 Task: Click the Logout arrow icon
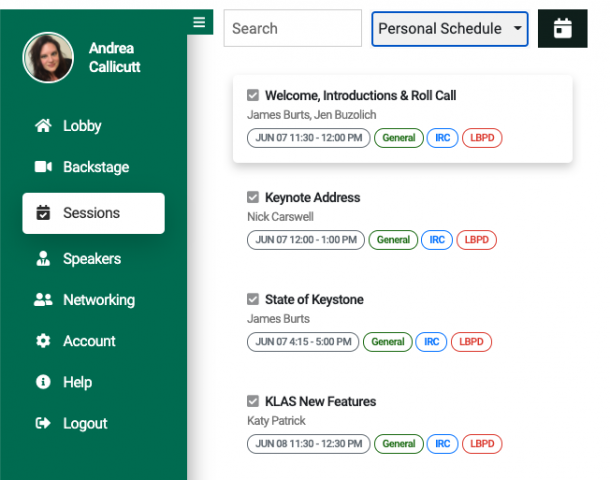point(43,423)
